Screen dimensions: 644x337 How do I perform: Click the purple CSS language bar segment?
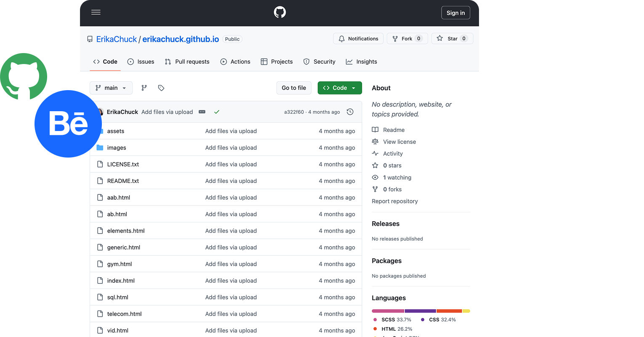click(420, 311)
